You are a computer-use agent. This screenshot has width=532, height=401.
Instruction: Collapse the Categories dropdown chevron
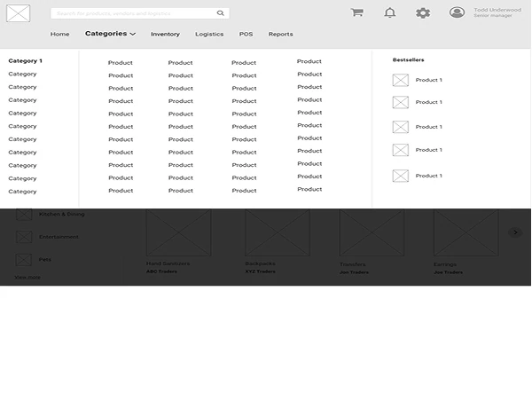(133, 34)
